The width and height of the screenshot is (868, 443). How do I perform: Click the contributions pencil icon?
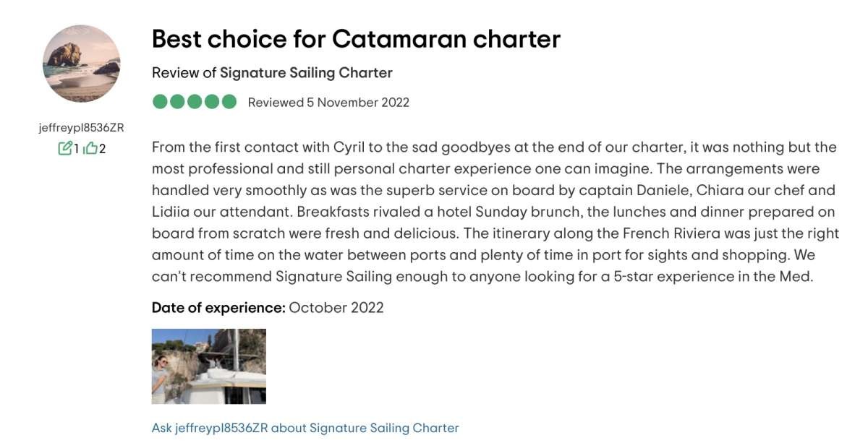(65, 149)
